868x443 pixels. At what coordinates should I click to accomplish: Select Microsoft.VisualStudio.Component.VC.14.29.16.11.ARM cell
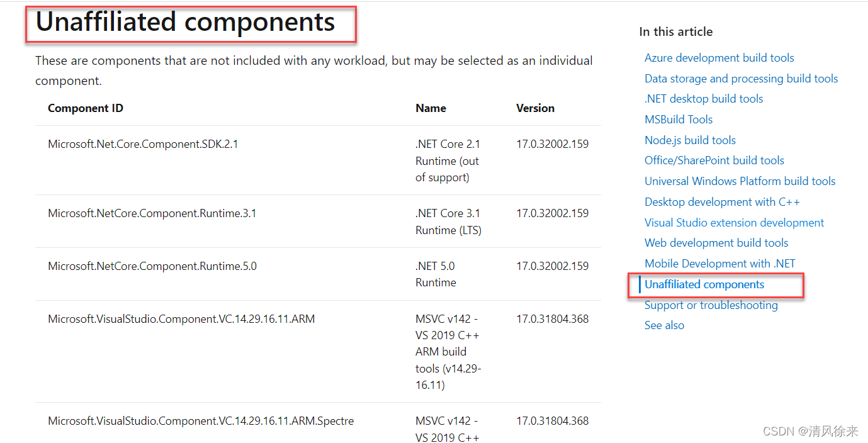click(x=181, y=319)
